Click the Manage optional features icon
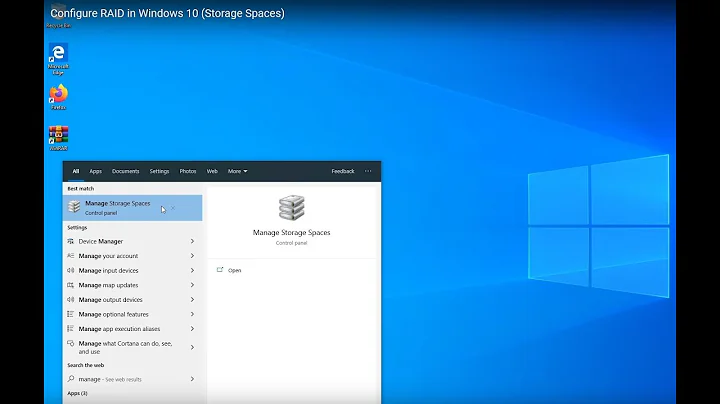 (x=71, y=314)
